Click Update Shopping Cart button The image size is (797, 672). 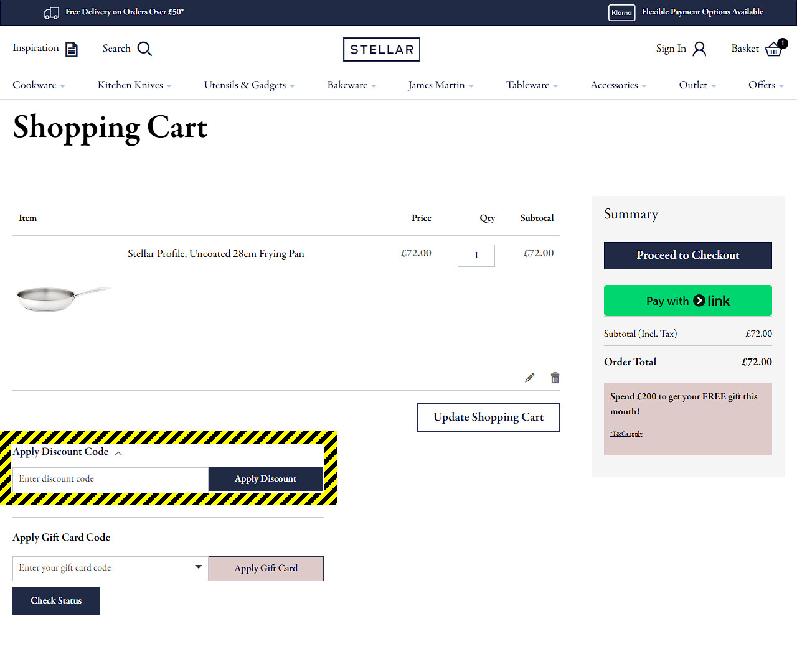point(488,418)
